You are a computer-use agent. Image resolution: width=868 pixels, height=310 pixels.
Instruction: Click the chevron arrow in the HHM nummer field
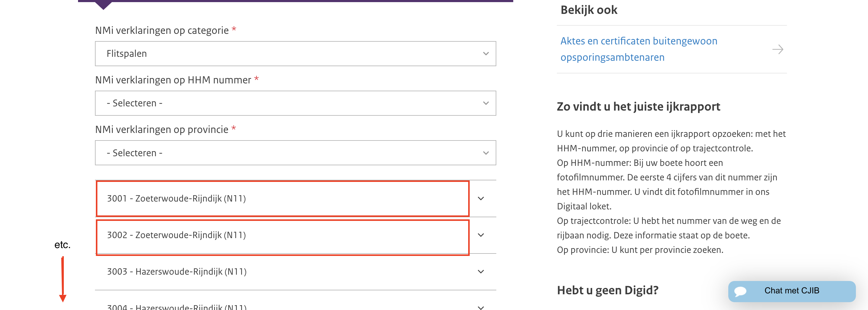[485, 103]
